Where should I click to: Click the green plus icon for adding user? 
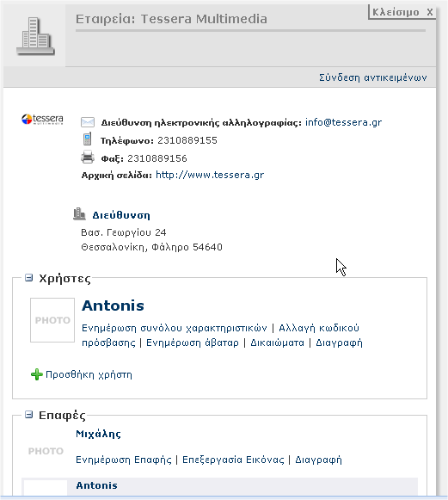(x=37, y=374)
